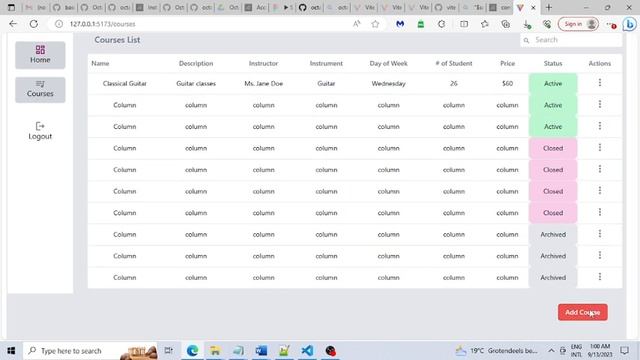Click the $60 price cell
This screenshot has height=360, width=640.
[507, 83]
